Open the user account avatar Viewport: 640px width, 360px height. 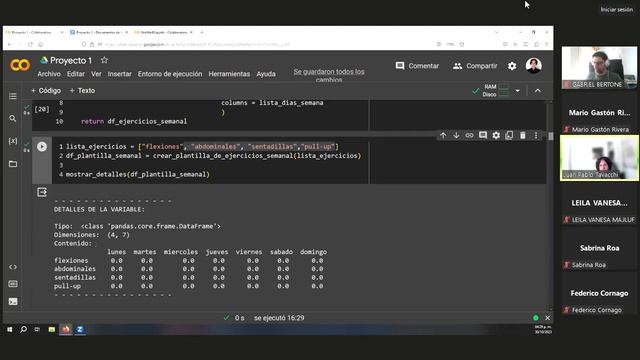coord(533,65)
